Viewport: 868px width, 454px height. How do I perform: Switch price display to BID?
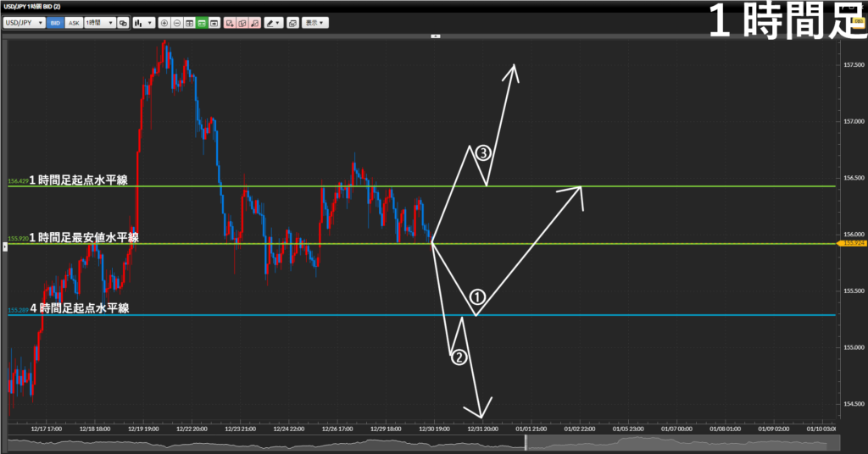[56, 23]
